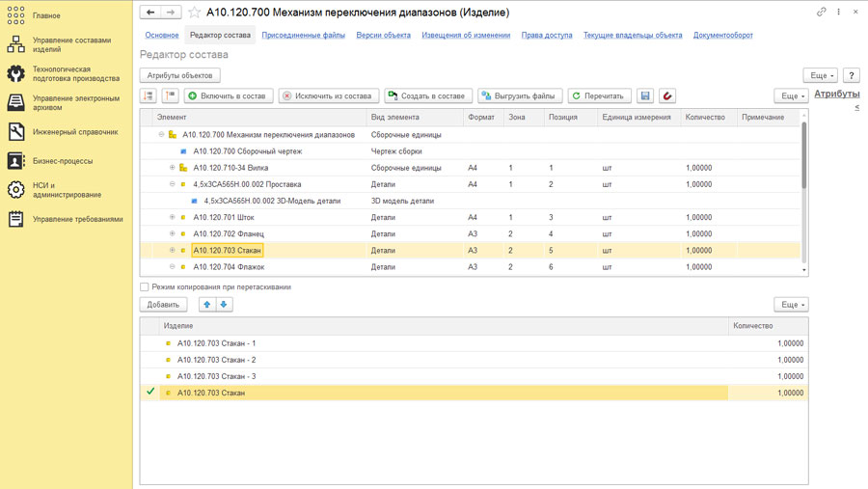Click the red magnet icon in toolbar
Screen dimensions: 868x489
[667, 96]
